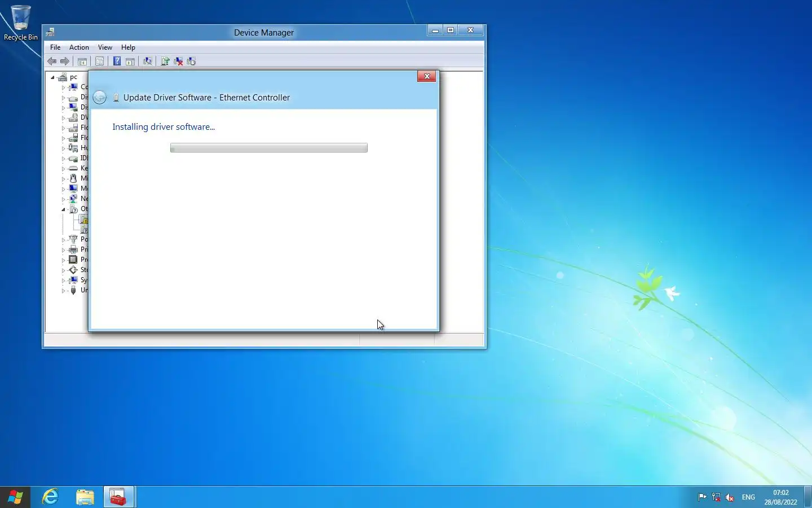Select the device with yellow warning icon
The width and height of the screenshot is (812, 508).
click(x=84, y=219)
